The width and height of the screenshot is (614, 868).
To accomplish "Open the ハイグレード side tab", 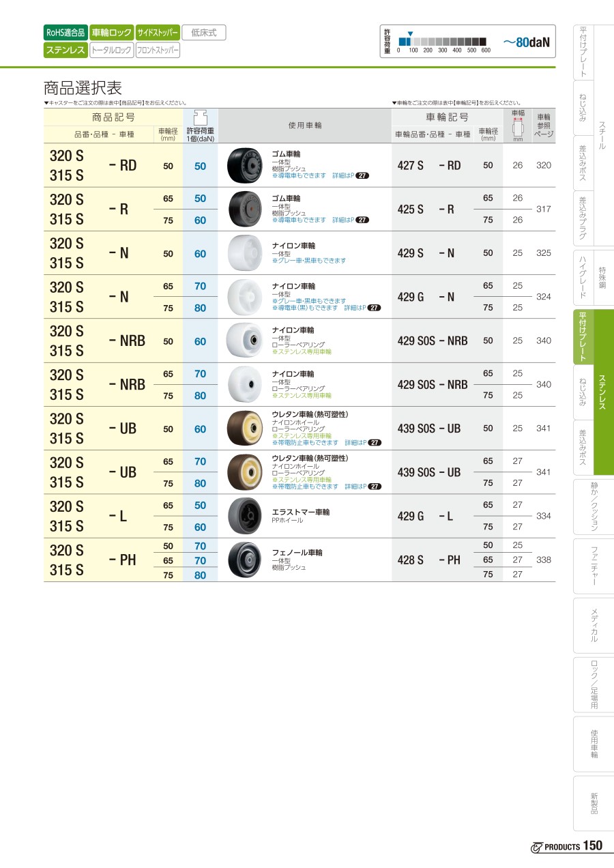I will pos(583,276).
